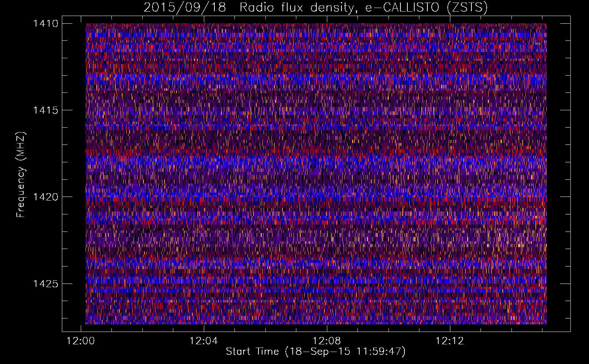Click the 12:00 time axis label
Viewport: 589px width, 364px height.
point(81,341)
